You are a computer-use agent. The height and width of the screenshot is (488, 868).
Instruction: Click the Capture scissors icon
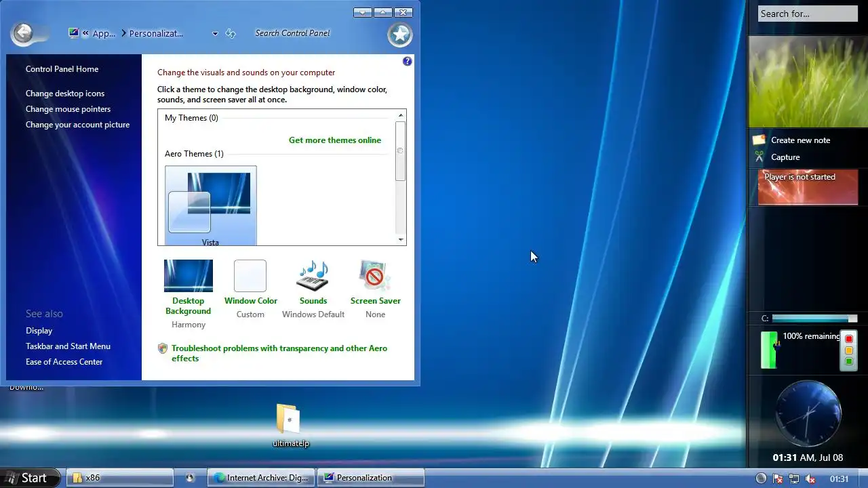click(759, 157)
